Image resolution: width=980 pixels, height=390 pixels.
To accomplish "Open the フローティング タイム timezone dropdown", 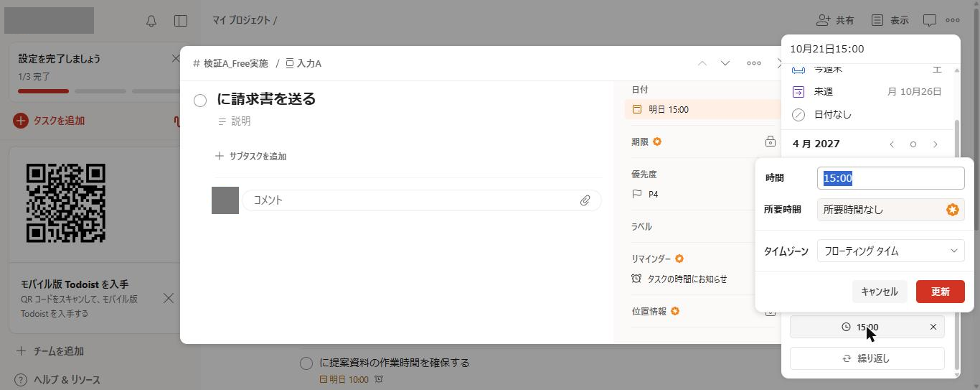I will click(x=891, y=251).
